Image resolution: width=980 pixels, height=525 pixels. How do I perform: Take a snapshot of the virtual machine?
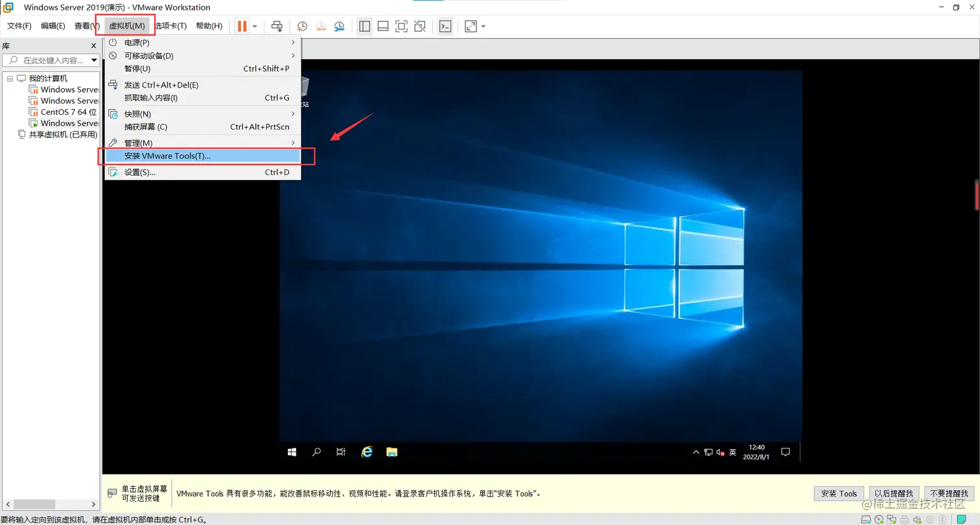coord(302,26)
